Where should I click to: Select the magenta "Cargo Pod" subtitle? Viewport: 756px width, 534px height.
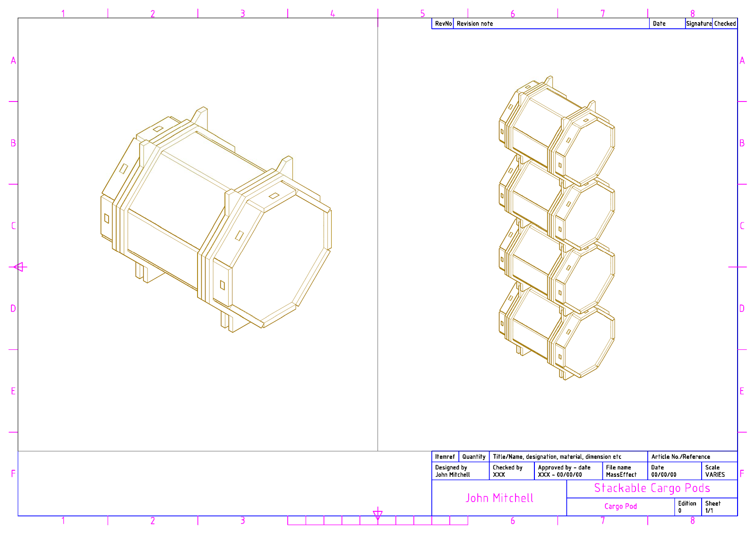pyautogui.click(x=621, y=506)
